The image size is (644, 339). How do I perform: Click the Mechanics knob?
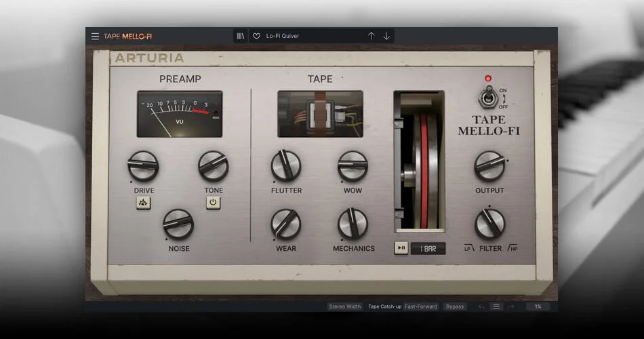[x=353, y=224]
